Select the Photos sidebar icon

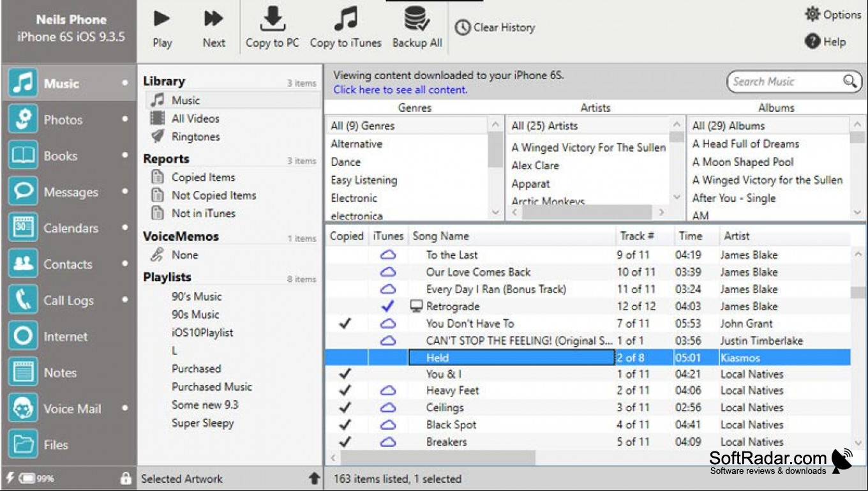(23, 119)
